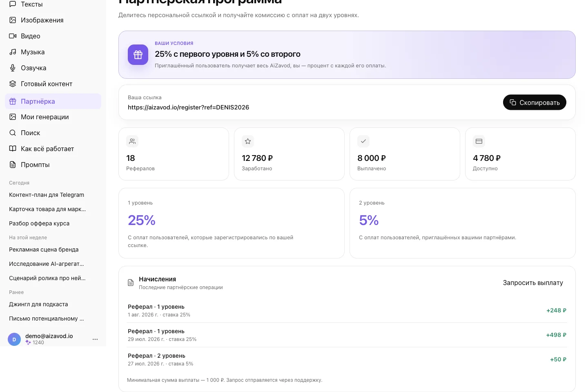Viewport: 588px width, 392px height.
Task: Go to Готовый контент section
Action: tap(53, 84)
